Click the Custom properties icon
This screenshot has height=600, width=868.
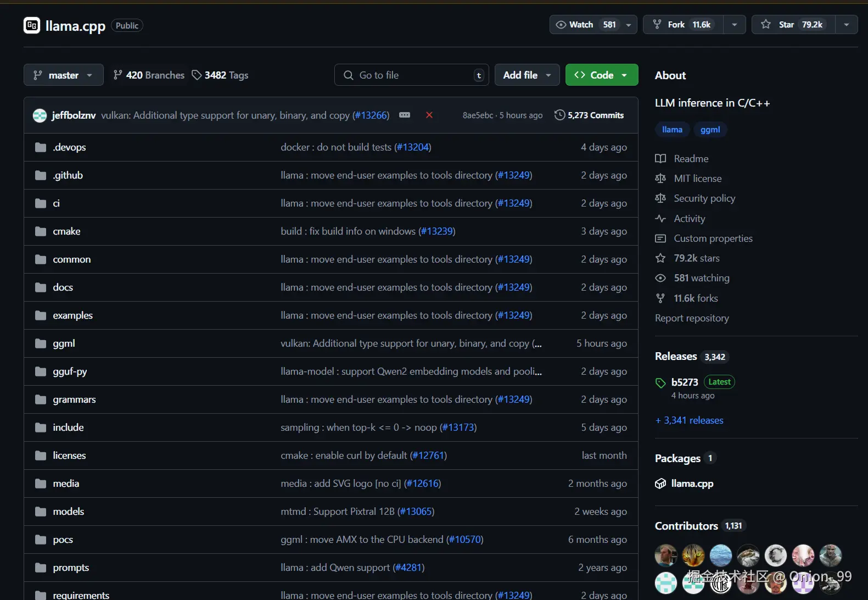(x=660, y=238)
